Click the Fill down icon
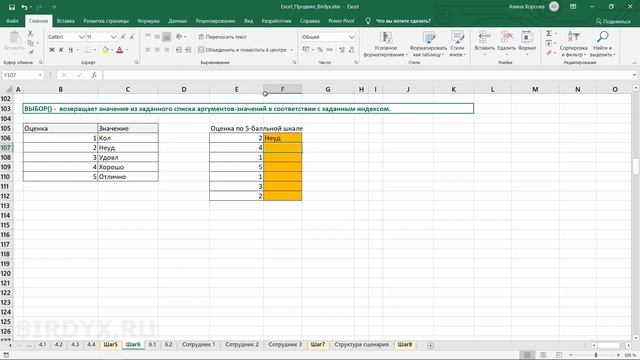The height and width of the screenshot is (360, 640). (549, 43)
